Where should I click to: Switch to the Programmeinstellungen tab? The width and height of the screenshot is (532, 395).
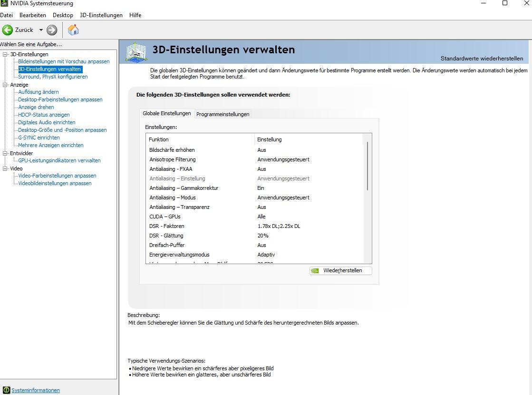tap(223, 114)
